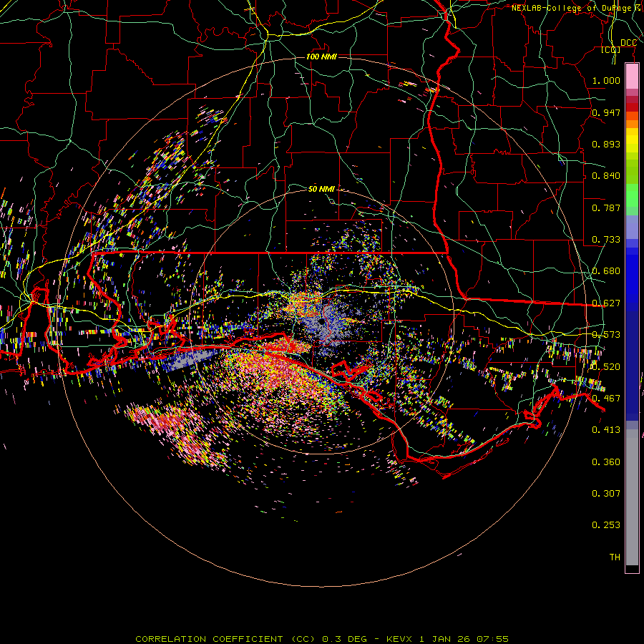Click the TH threshold label on the legend
Viewport: 644px width, 644px height.
coord(615,557)
